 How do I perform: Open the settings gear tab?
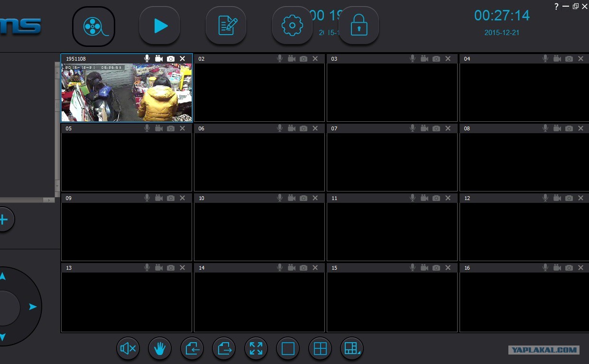click(x=292, y=26)
